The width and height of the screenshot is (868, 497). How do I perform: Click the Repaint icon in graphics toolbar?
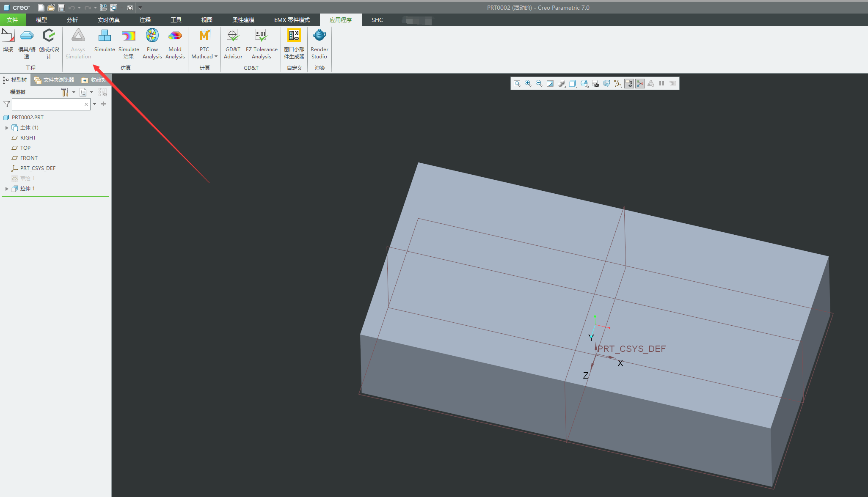pyautogui.click(x=550, y=83)
